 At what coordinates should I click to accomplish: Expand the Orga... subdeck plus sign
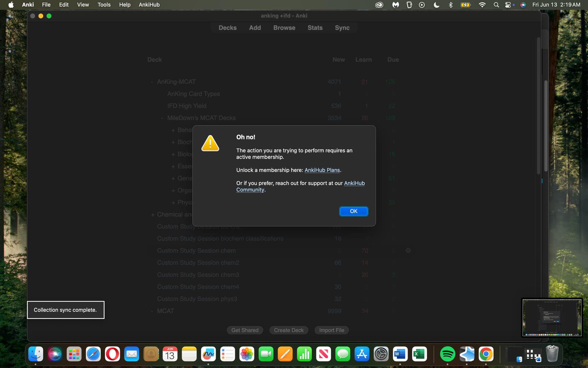[173, 190]
